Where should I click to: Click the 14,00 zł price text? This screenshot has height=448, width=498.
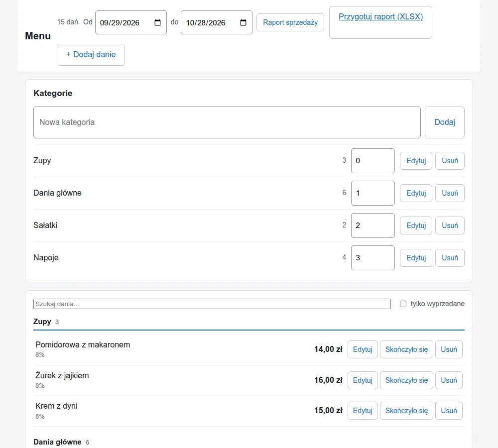[x=328, y=349]
